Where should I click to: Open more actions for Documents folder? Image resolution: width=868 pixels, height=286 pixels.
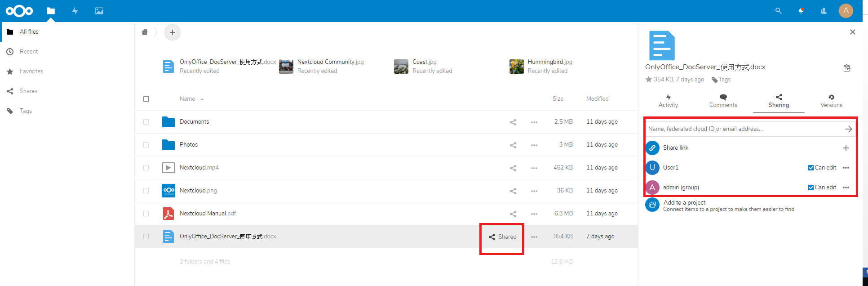coord(534,122)
